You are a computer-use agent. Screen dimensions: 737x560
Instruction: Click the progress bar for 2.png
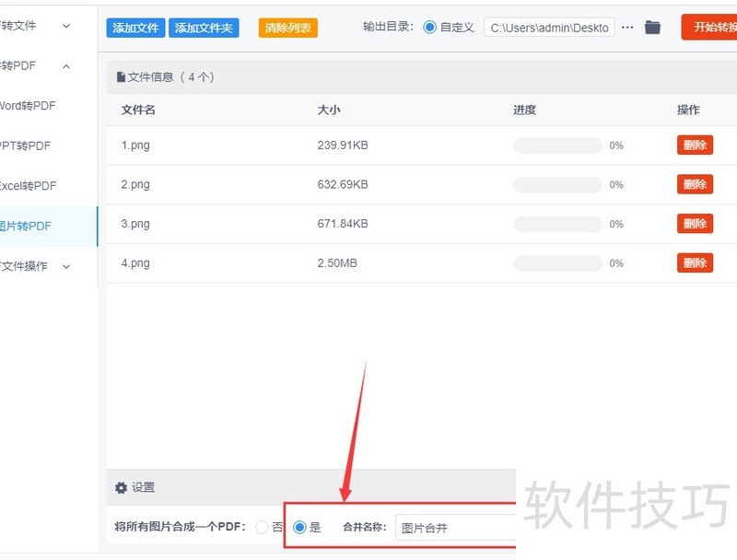pyautogui.click(x=557, y=185)
